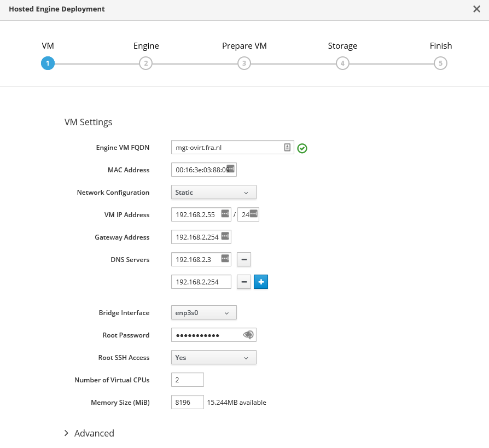489x448 pixels.
Task: Remove the DNS server 192.168.2.3 entry
Action: [x=244, y=259]
